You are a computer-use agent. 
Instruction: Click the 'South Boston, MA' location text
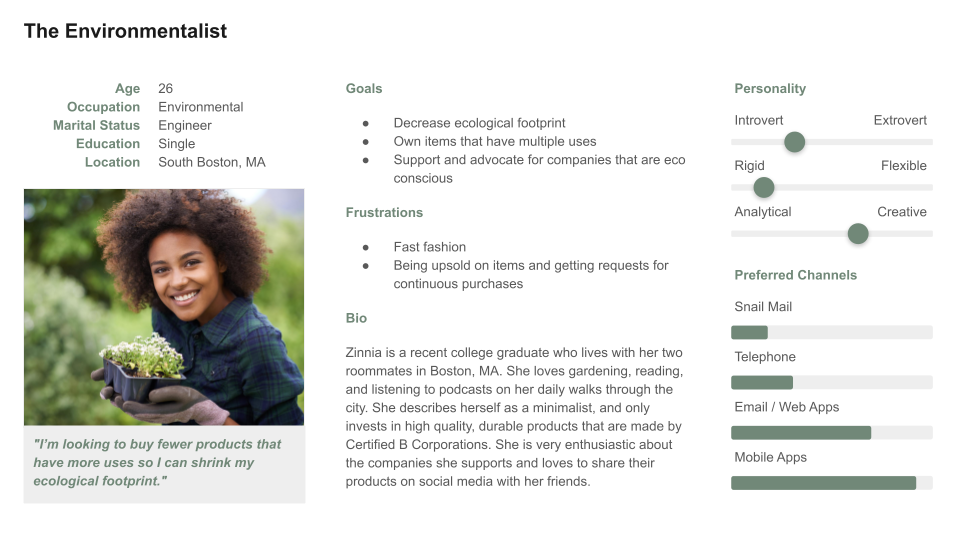coord(212,162)
